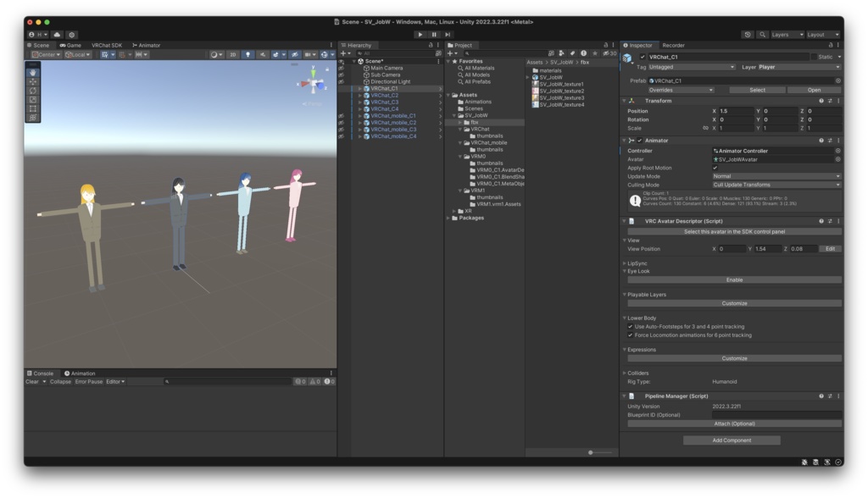The height and width of the screenshot is (498, 868).
Task: Select Main Camera in Hierarchy
Action: pyautogui.click(x=387, y=68)
